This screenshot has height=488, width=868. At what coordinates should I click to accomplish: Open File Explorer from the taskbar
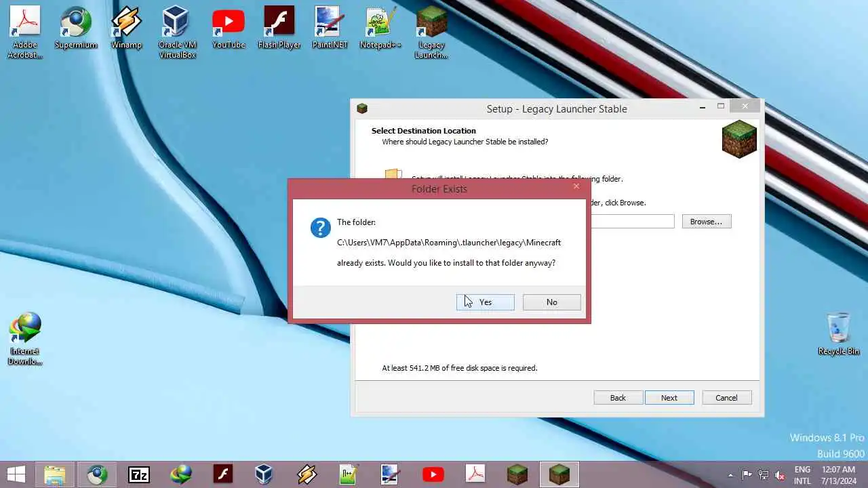point(55,474)
